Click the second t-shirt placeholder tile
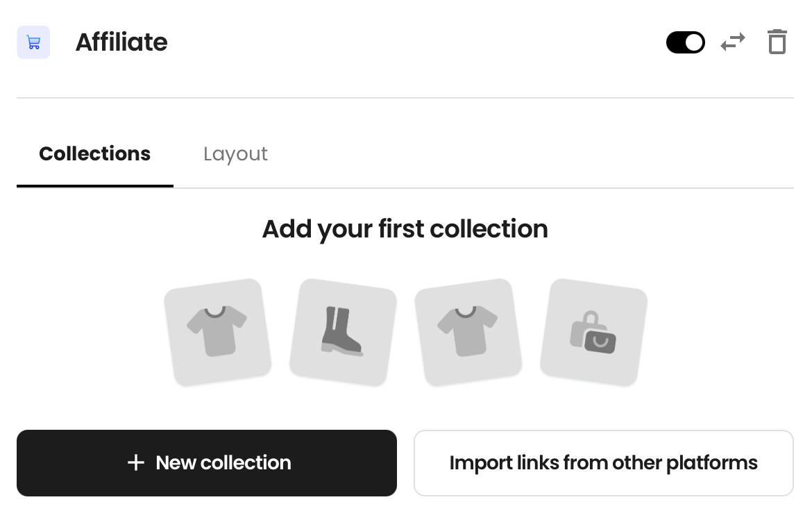This screenshot has height=511, width=812. coord(468,332)
